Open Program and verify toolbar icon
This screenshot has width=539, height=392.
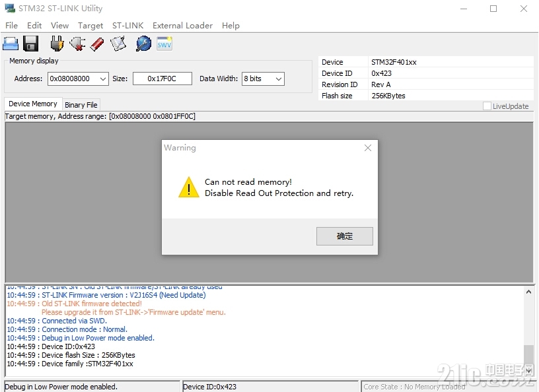coord(118,44)
